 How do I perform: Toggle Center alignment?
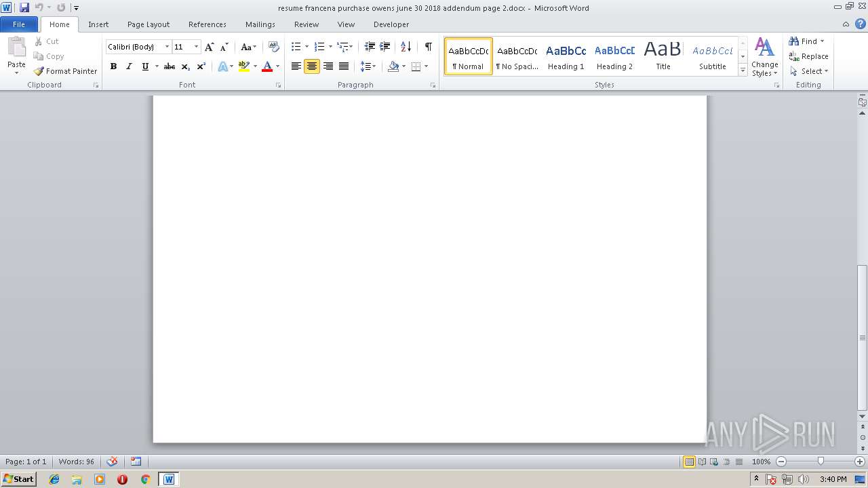tap(312, 66)
